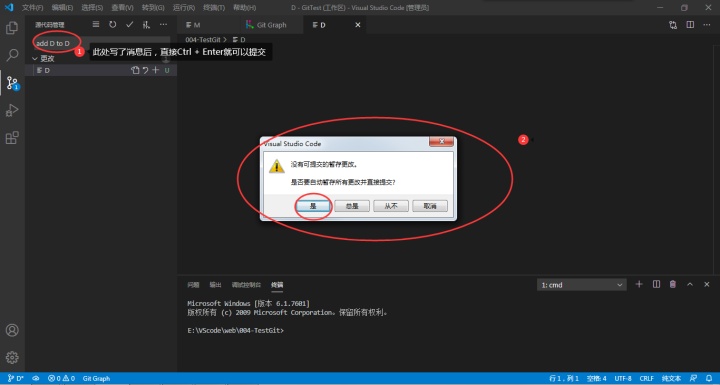This screenshot has width=720, height=385.
Task: Maximize the terminal panel with up chevron
Action: click(x=690, y=284)
